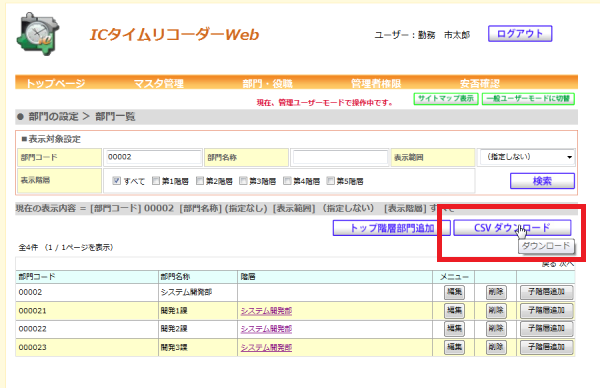Check the 第2階層 checkbox
Viewport: 600px width, 388px height.
coord(200,181)
